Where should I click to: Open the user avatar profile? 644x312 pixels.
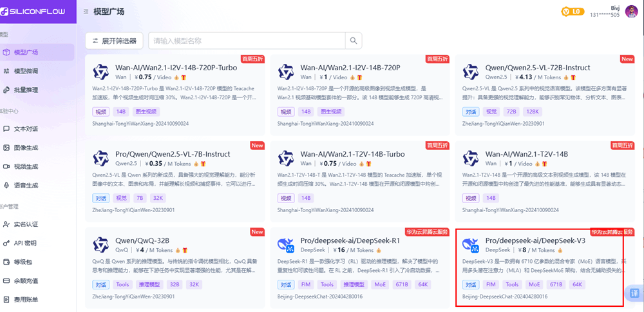630,12
